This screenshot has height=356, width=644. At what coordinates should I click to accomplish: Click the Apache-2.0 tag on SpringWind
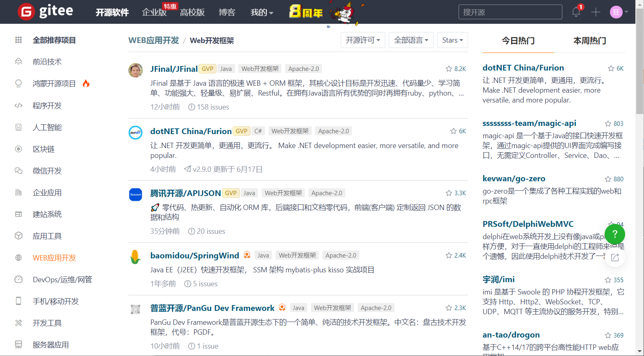pos(341,256)
